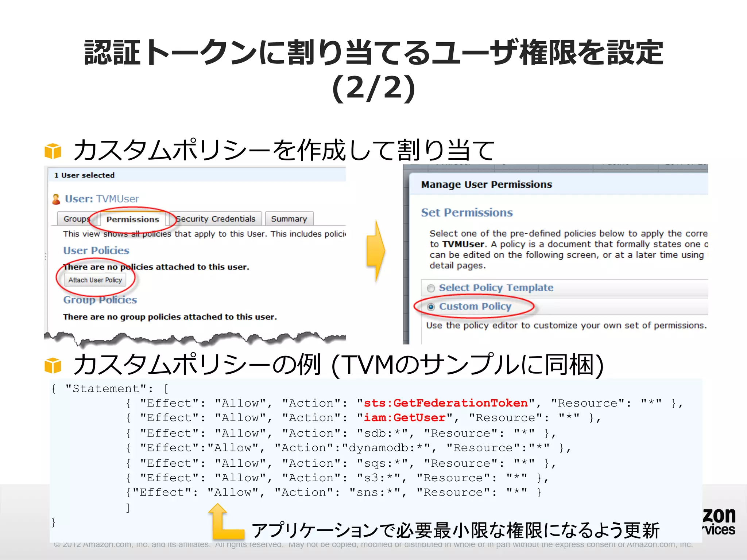Click the Manage User Permissions dialog title
Screen dimensions: 747x560
(487, 184)
